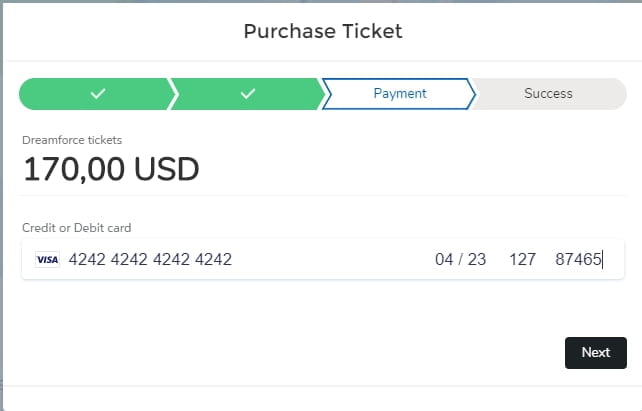Viewport: 642px width, 411px height.
Task: Click the Credit or Debit card label
Action: pos(77,228)
